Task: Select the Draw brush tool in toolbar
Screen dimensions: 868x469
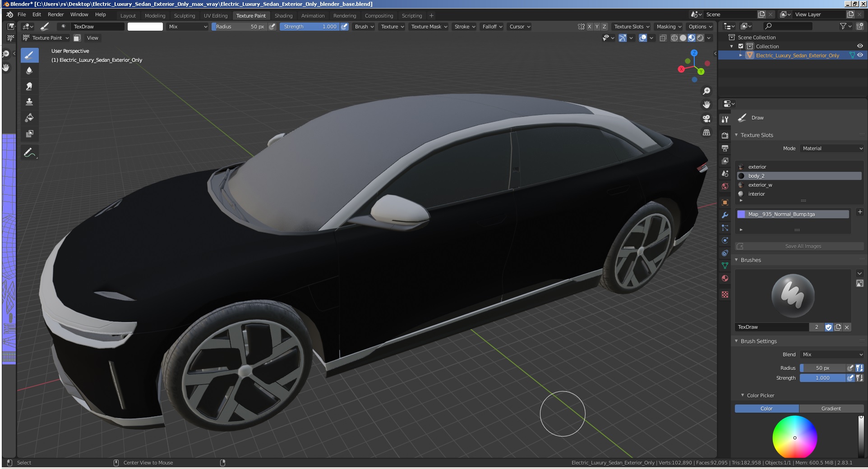Action: pos(29,55)
